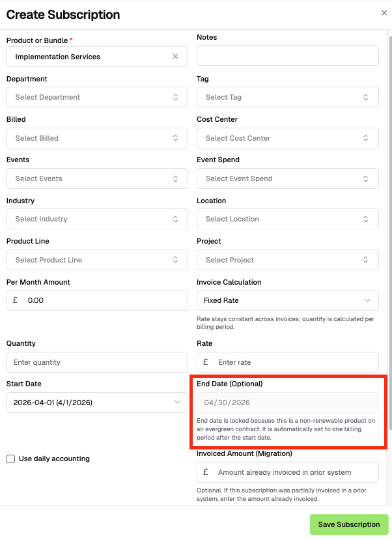The height and width of the screenshot is (540, 392).
Task: Click the Select Department up-down arrows icon
Action: tap(175, 97)
